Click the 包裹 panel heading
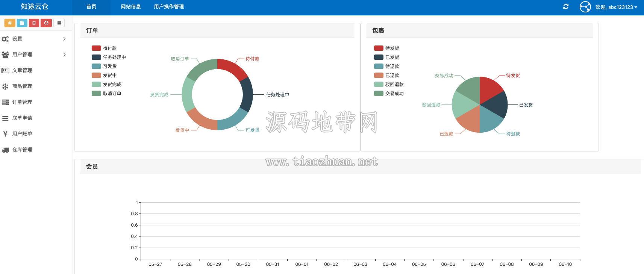Image resolution: width=644 pixels, height=274 pixels. point(378,30)
